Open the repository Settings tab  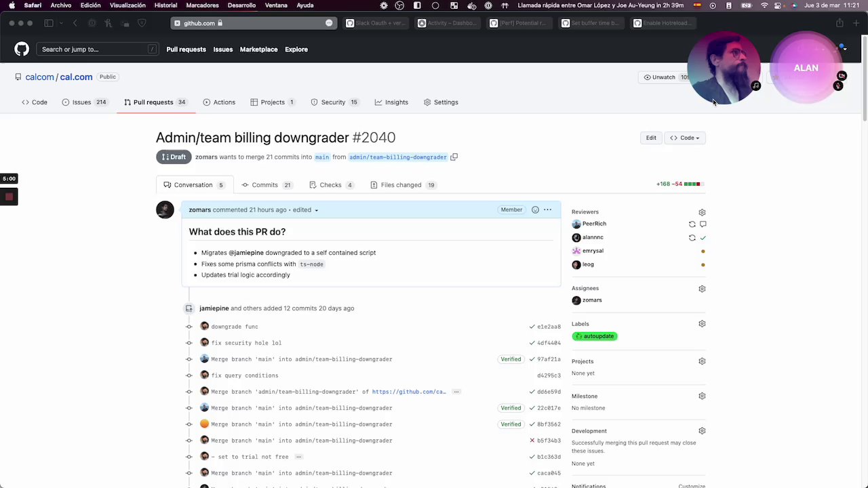[x=441, y=102]
